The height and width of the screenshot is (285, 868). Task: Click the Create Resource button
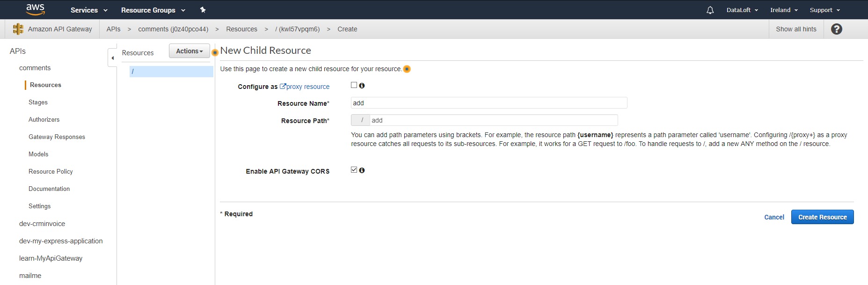(x=822, y=217)
